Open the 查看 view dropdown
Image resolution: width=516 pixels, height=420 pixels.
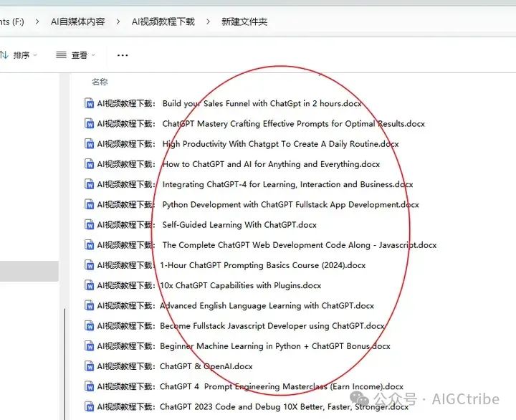click(x=75, y=55)
